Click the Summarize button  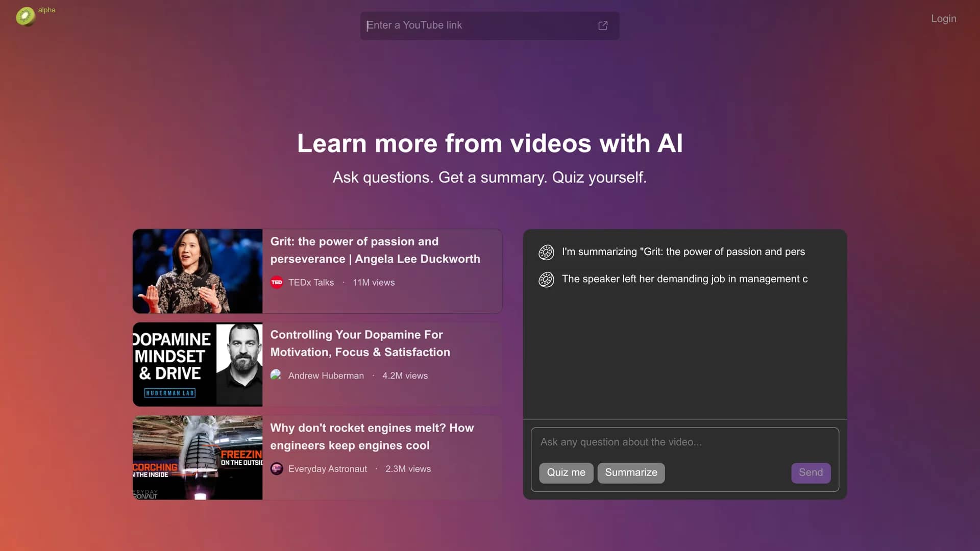tap(631, 473)
